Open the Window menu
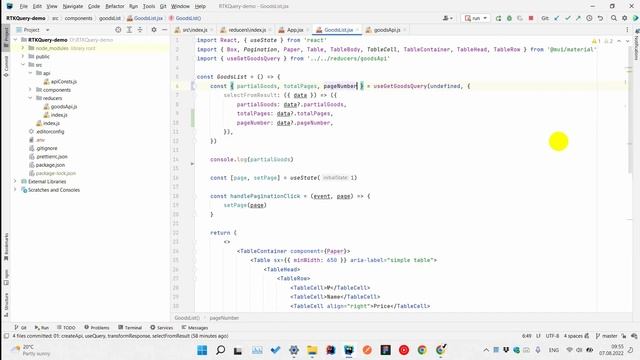The image size is (640, 360). click(x=180, y=7)
